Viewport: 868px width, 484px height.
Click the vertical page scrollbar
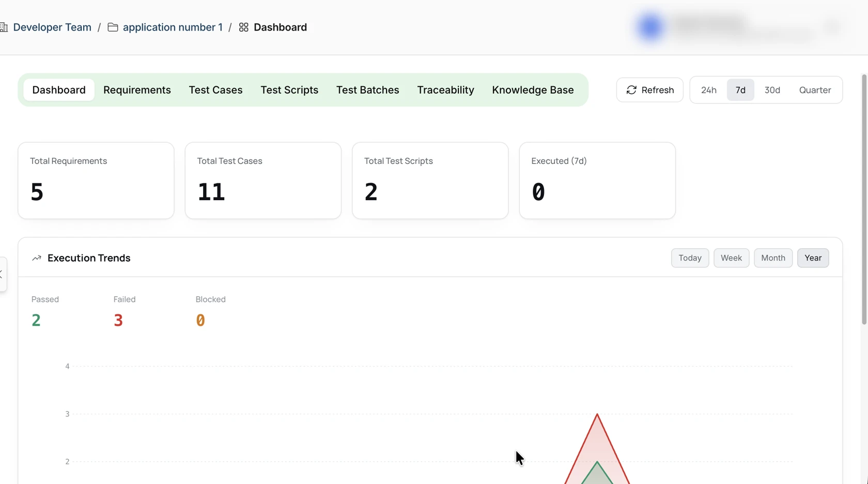(x=864, y=200)
